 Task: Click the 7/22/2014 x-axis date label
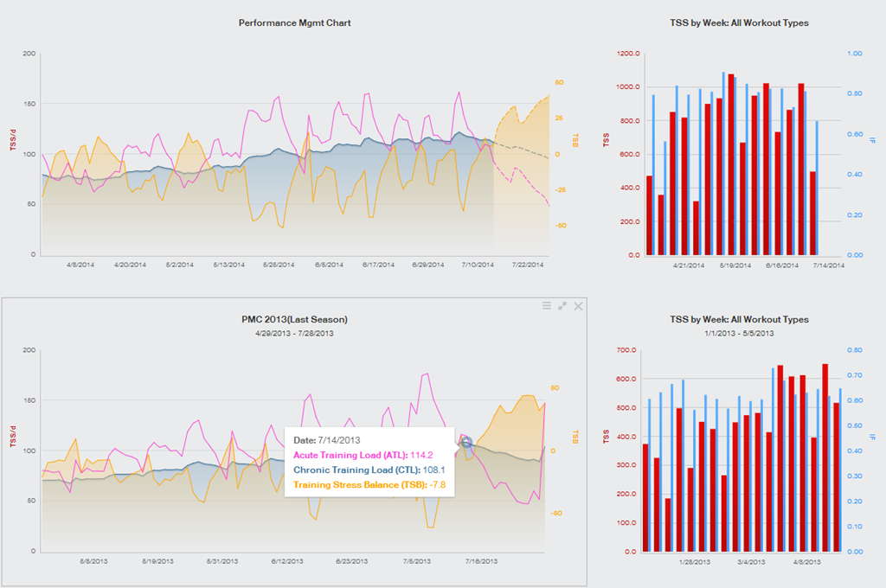pyautogui.click(x=527, y=265)
